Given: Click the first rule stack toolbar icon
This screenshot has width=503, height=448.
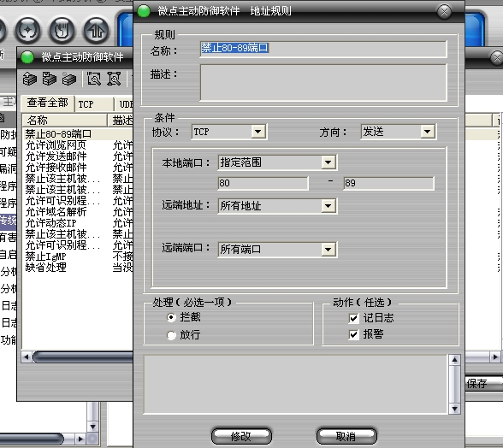Looking at the screenshot, I should point(30,79).
